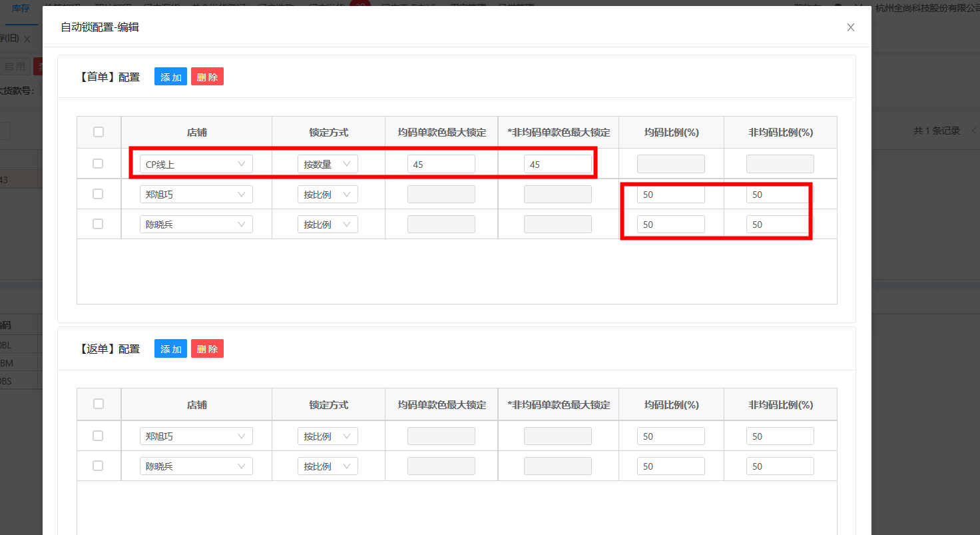Click 删除 button in 首单 配置

point(207,77)
